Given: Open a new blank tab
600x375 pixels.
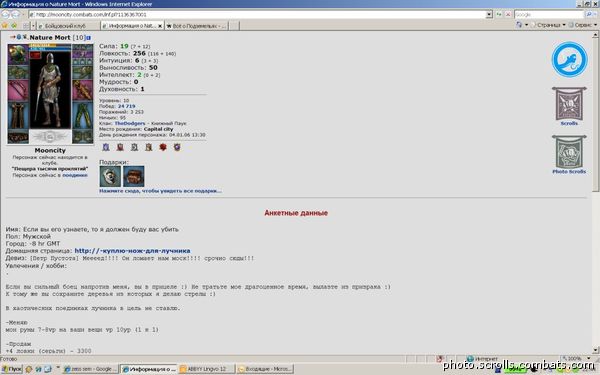Looking at the screenshot, I should (x=234, y=26).
